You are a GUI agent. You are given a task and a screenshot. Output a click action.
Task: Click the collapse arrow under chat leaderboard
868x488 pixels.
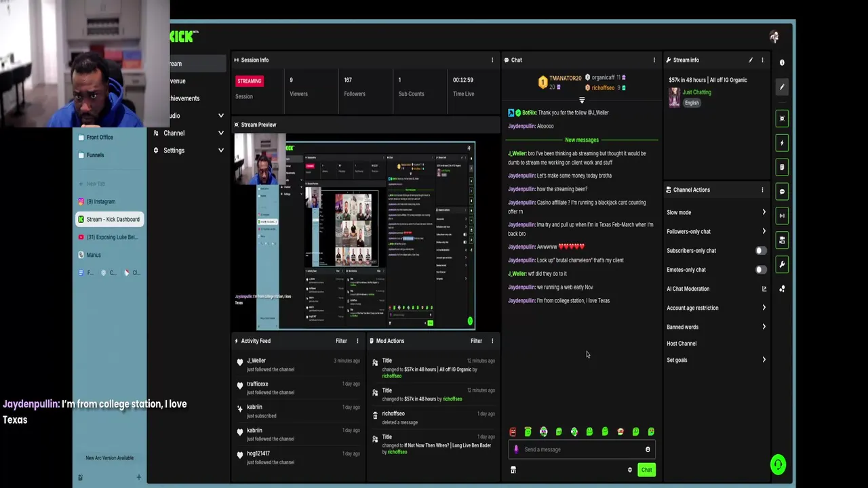click(581, 100)
